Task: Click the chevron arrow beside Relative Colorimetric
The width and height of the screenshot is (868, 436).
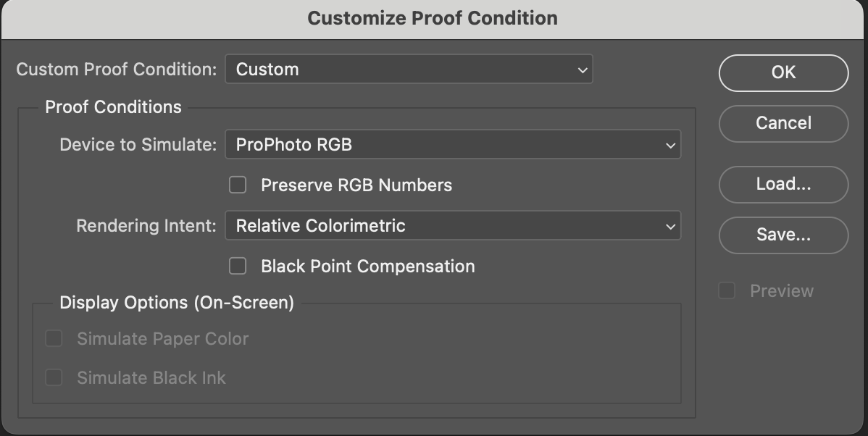Action: 670,226
